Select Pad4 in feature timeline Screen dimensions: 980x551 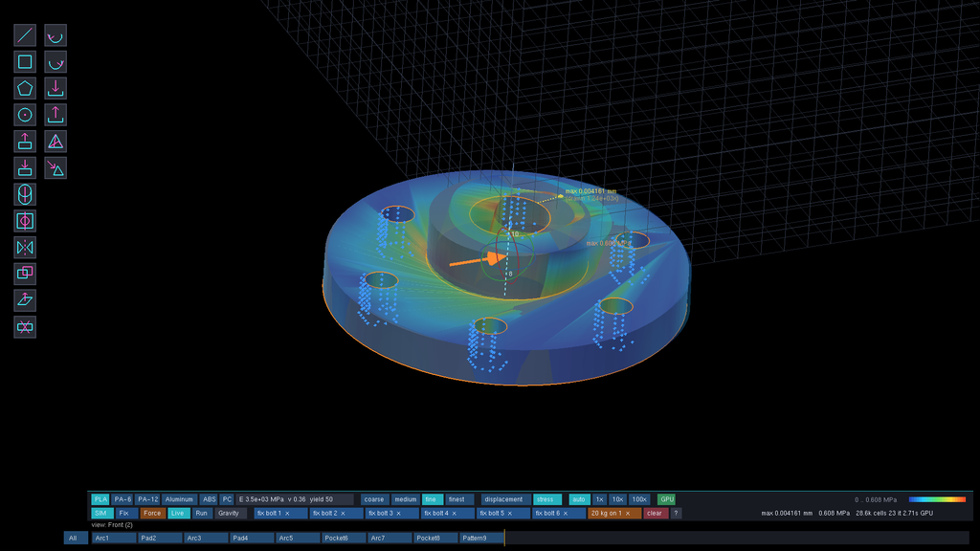tap(253, 538)
